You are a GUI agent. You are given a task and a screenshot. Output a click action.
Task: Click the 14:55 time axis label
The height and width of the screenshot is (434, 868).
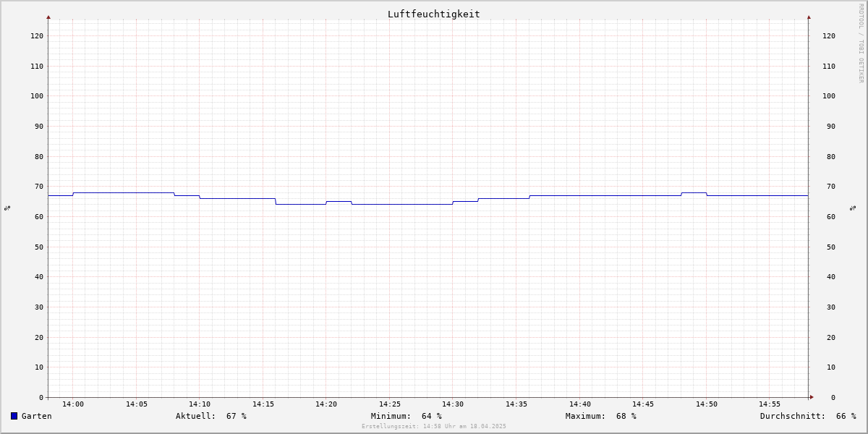pyautogui.click(x=770, y=404)
